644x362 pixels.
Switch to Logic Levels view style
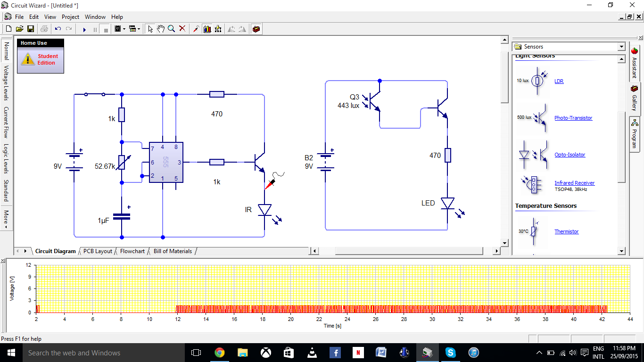pos(6,159)
